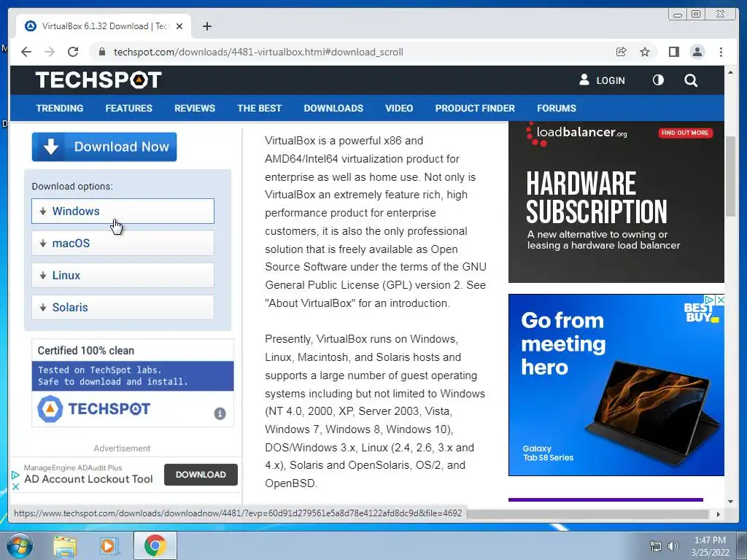Open the Hardware Subscription loadbalancer ad
This screenshot has height=560, width=747.
(616, 202)
